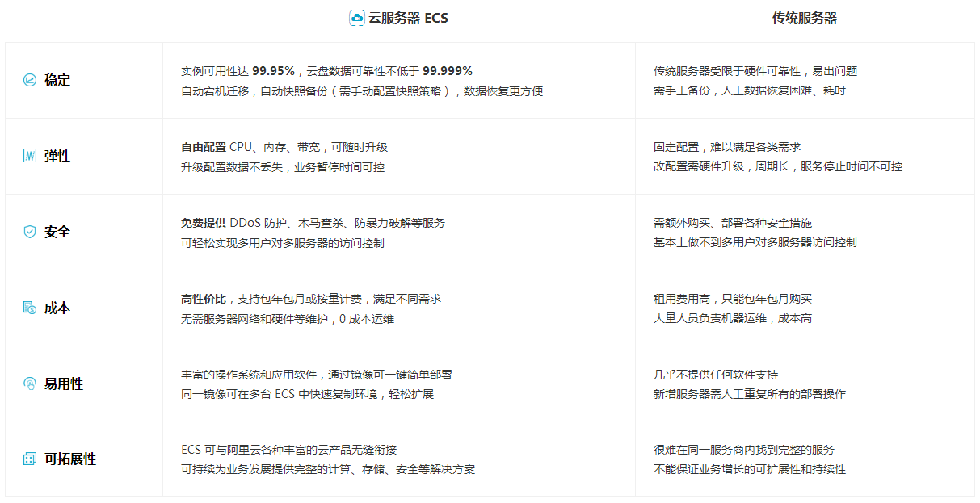Click the 易用性 usability icon
The height and width of the screenshot is (503, 980).
pos(30,384)
